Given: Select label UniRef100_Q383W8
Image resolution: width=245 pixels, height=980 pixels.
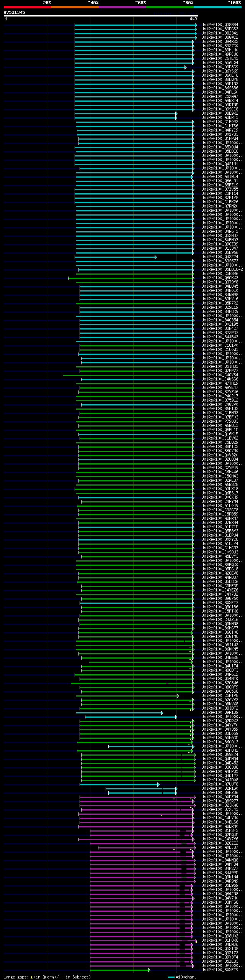Looking at the screenshot, I should click(x=220, y=768).
